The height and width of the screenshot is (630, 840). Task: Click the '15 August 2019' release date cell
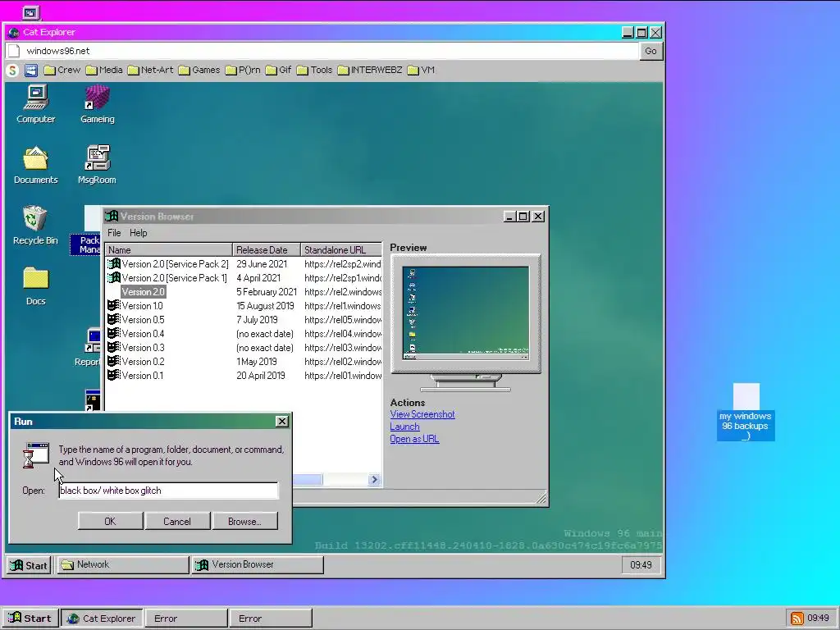pyautogui.click(x=265, y=306)
